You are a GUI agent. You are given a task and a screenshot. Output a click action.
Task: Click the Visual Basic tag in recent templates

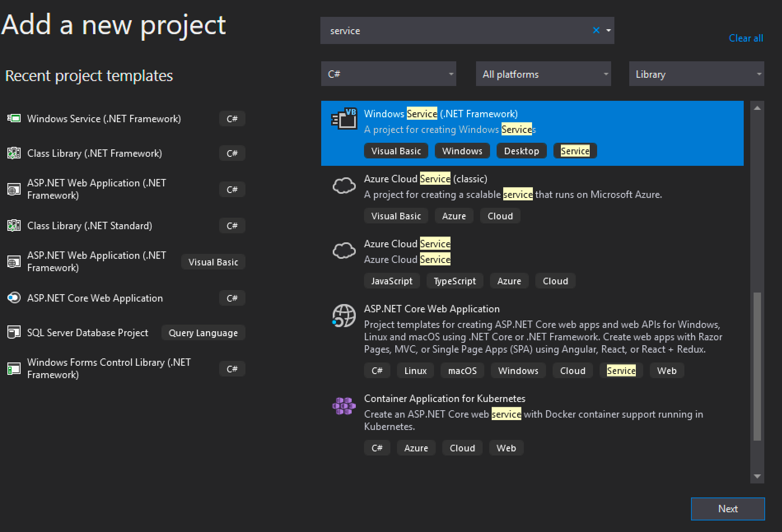click(x=213, y=262)
